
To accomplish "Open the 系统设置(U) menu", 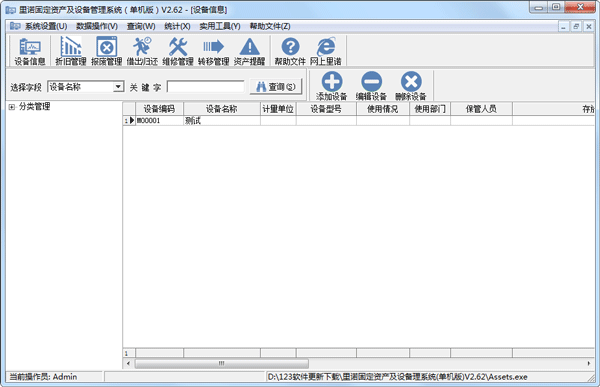I will (46, 26).
